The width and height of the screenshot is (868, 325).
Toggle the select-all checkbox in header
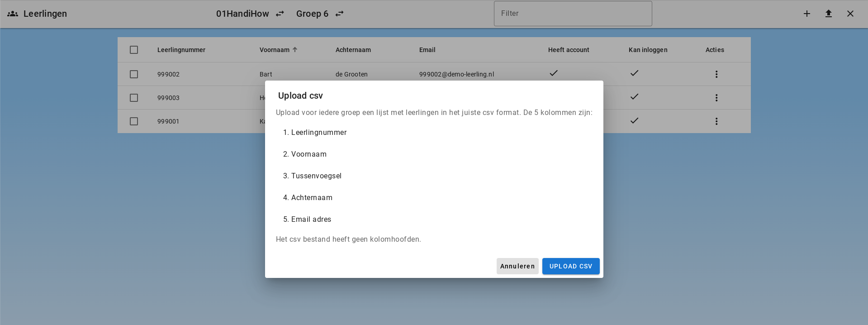pos(134,50)
